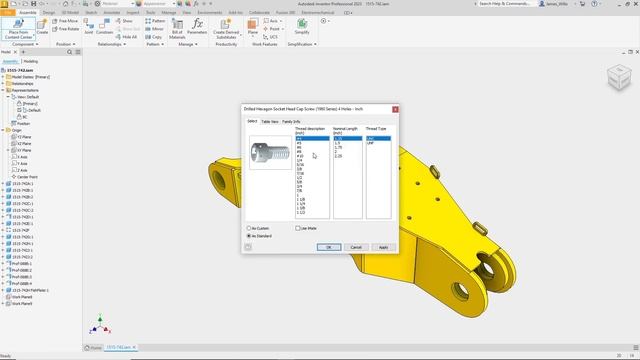Open the File menu tab
The height and width of the screenshot is (360, 640).
(8, 13)
